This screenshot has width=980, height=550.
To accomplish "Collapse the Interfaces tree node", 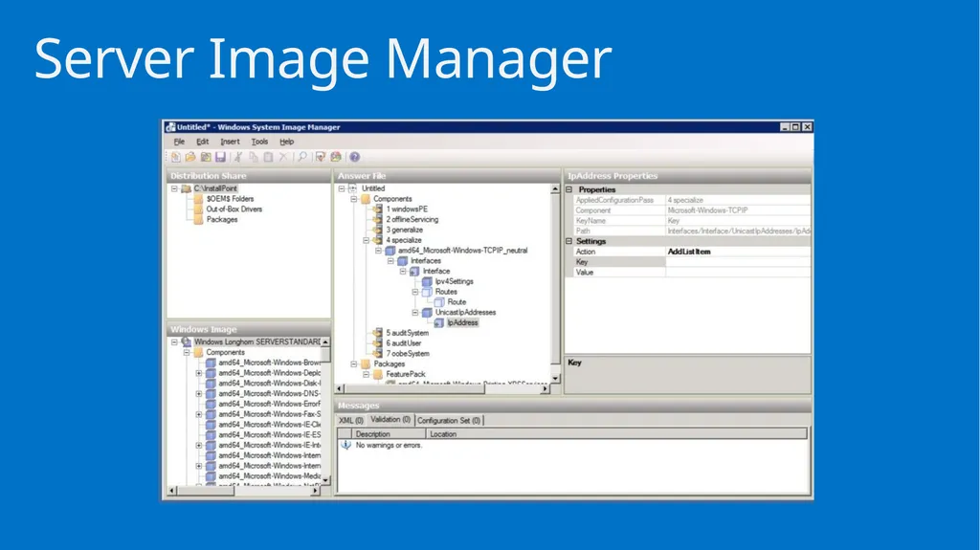I will coord(390,260).
